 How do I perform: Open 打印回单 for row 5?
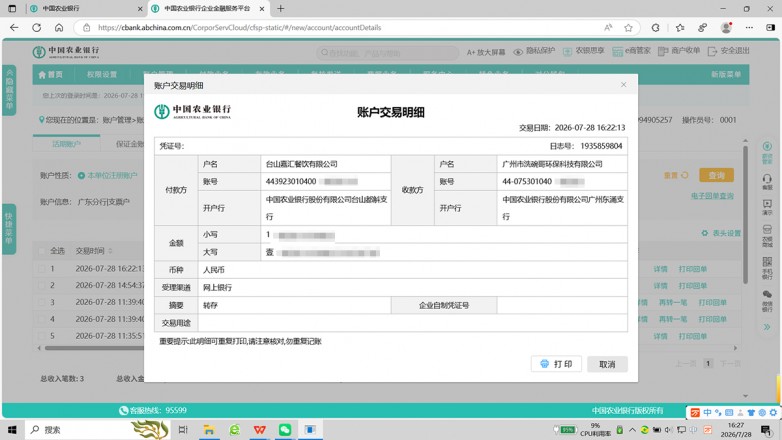[x=692, y=336]
